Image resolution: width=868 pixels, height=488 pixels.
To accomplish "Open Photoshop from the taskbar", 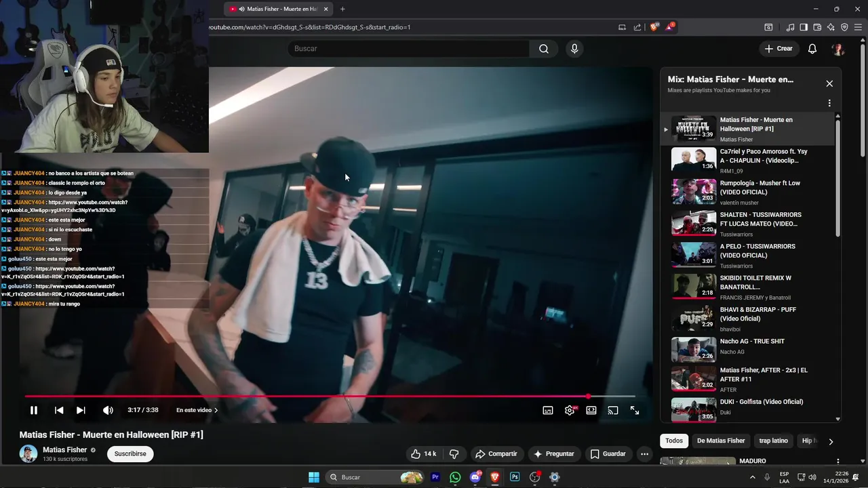I will (515, 477).
